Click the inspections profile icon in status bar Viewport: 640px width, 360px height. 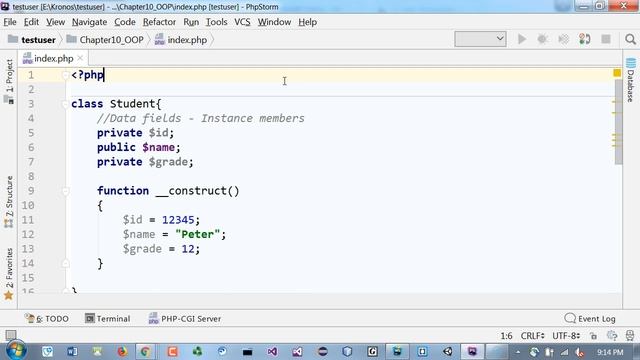pyautogui.click(x=612, y=336)
